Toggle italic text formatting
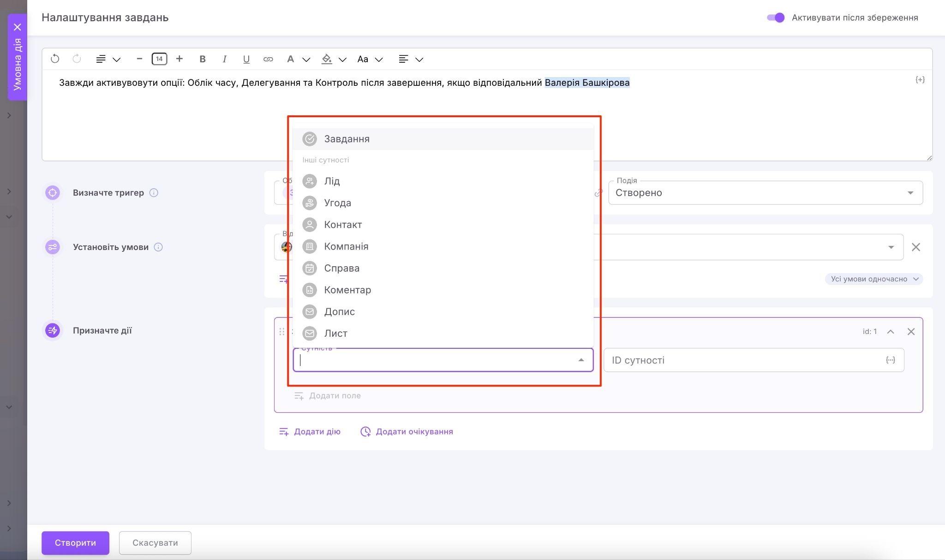 (224, 59)
